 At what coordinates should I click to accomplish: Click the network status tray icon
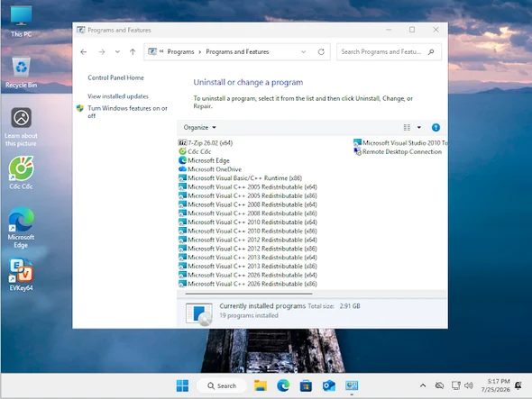pos(455,385)
